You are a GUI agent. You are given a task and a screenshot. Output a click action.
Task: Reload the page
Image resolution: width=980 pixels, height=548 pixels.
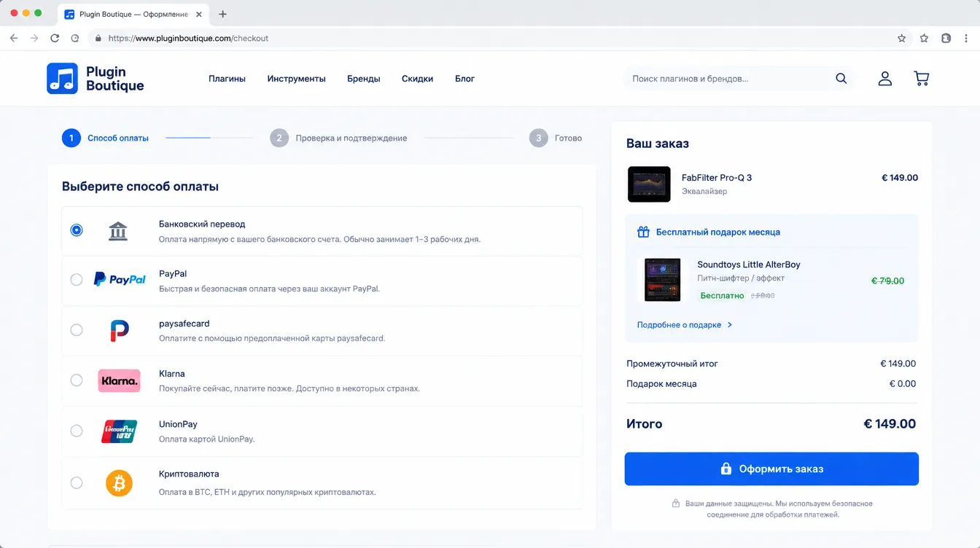pos(55,38)
